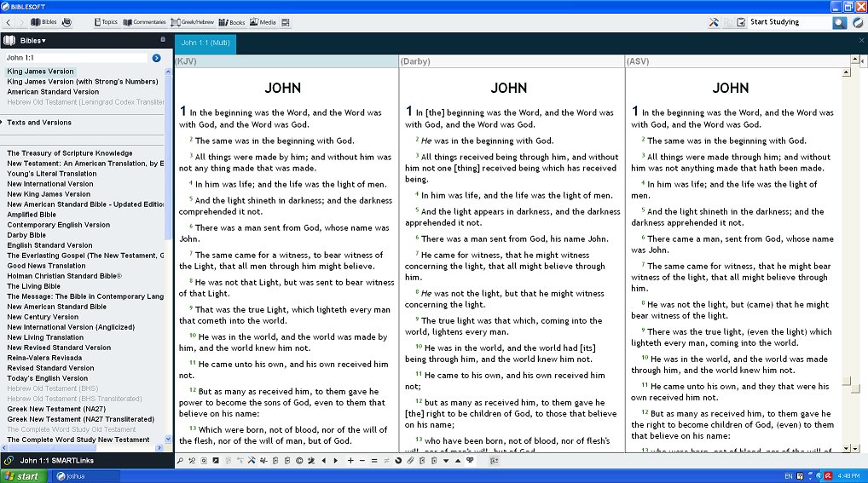Open the John 1:1 (Multi) tab

click(205, 43)
